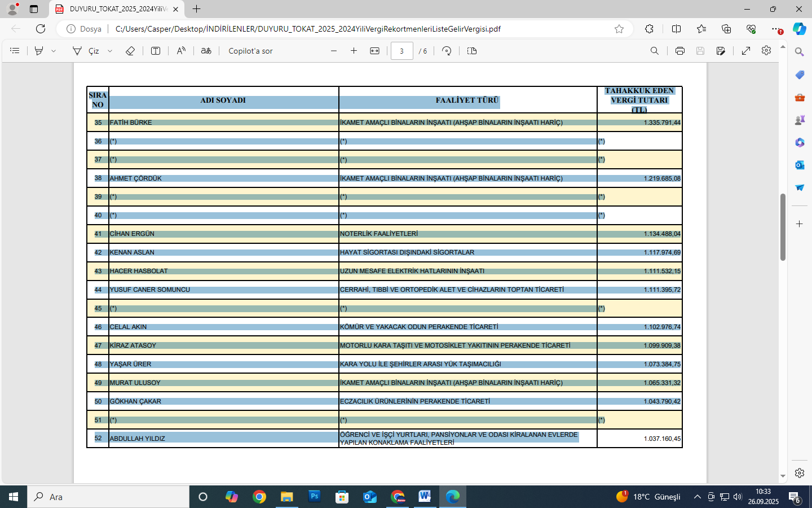Screen dimensions: 812x508
Task: Enter PDF full screen mode
Action: (x=745, y=51)
